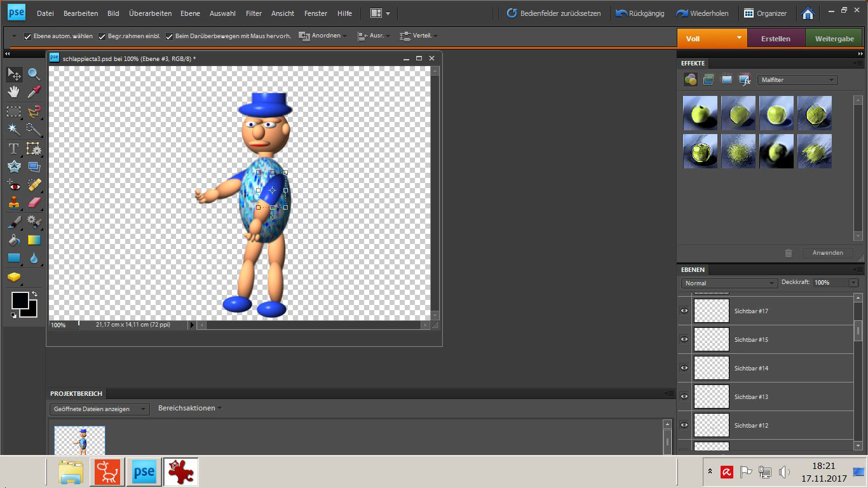Hide layer Sichtbar #14

pyautogui.click(x=684, y=368)
